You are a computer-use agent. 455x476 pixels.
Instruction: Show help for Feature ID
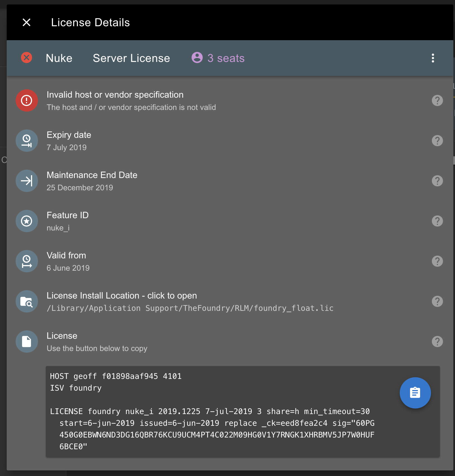[437, 221]
